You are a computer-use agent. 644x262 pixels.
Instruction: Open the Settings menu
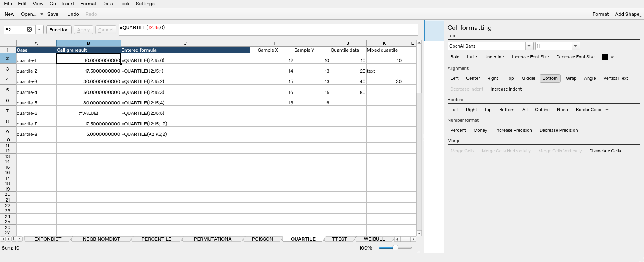145,4
